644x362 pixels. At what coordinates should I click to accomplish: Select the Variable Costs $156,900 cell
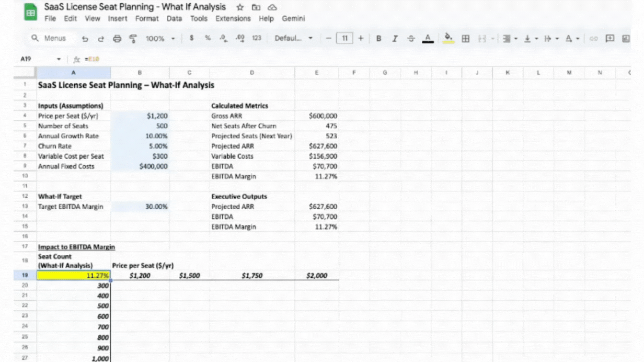(317, 156)
